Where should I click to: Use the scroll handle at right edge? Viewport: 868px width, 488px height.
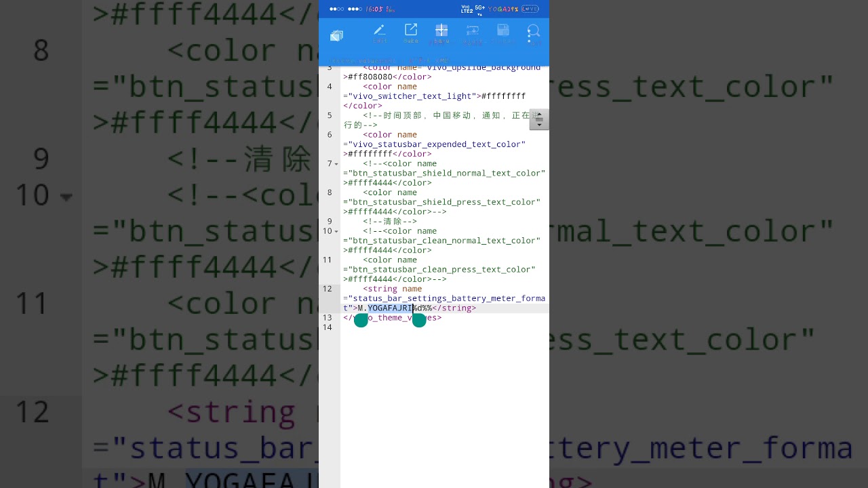(539, 119)
